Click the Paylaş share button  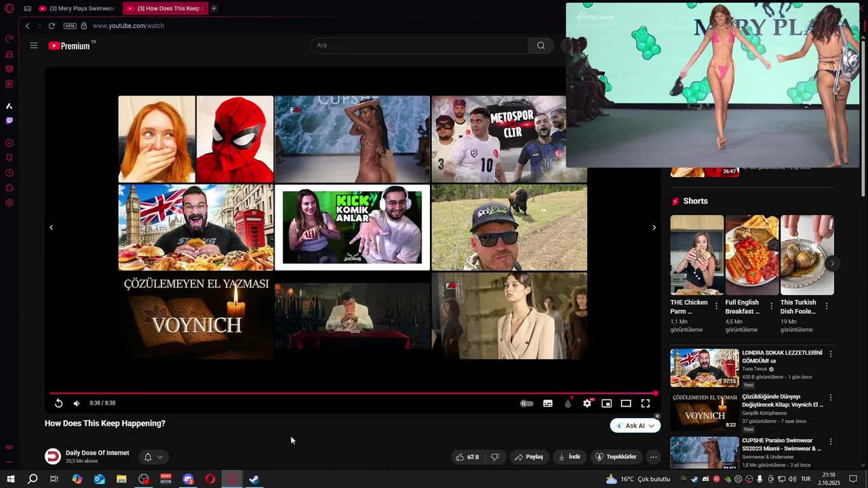pyautogui.click(x=529, y=457)
